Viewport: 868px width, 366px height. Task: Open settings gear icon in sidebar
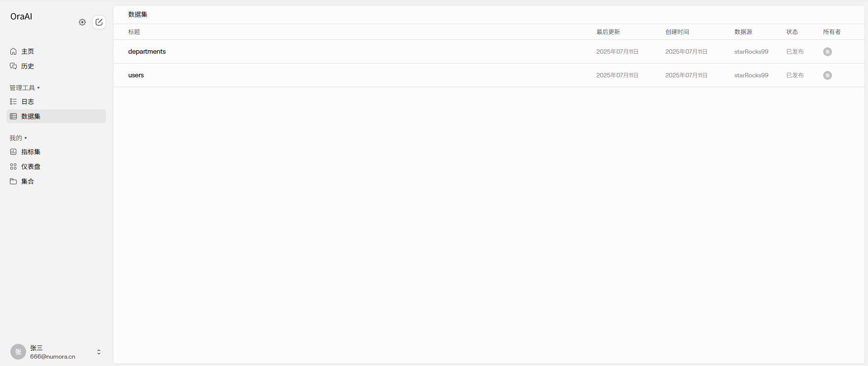82,22
